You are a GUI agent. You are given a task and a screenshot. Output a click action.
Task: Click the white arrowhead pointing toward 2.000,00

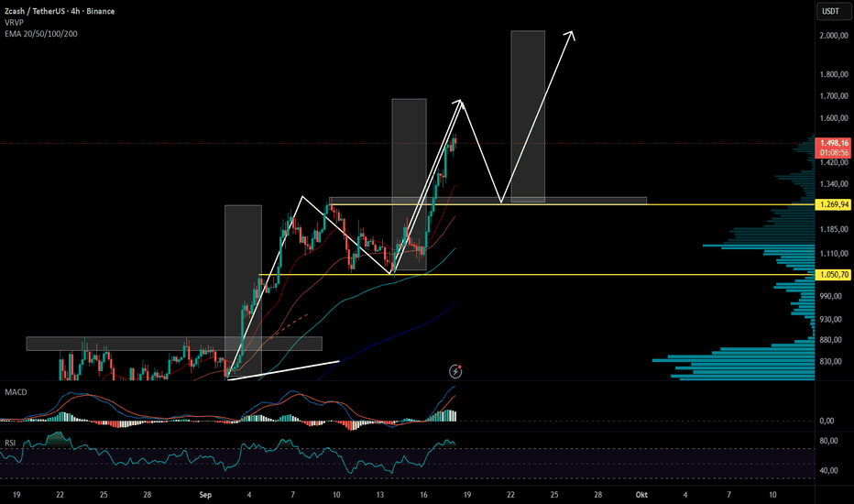click(569, 36)
